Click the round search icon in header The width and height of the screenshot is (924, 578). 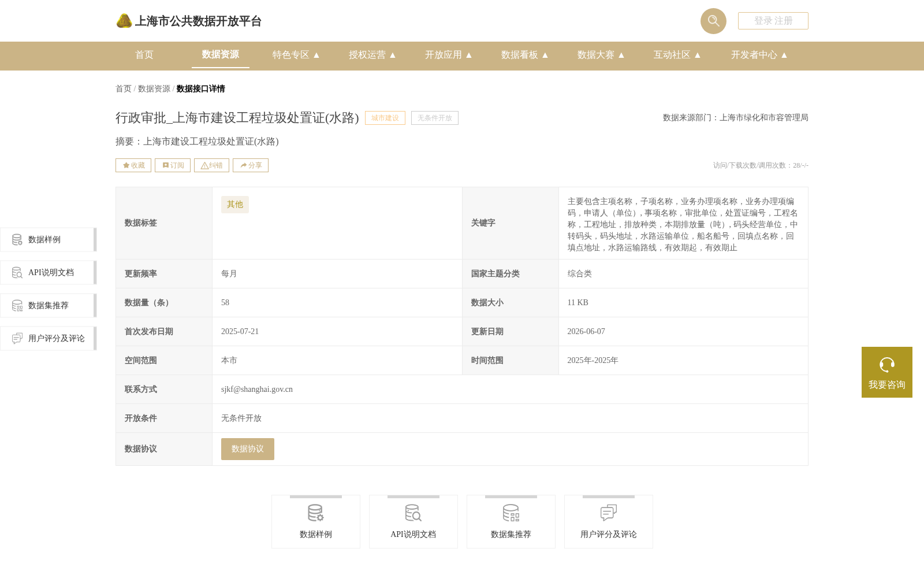pyautogui.click(x=713, y=21)
